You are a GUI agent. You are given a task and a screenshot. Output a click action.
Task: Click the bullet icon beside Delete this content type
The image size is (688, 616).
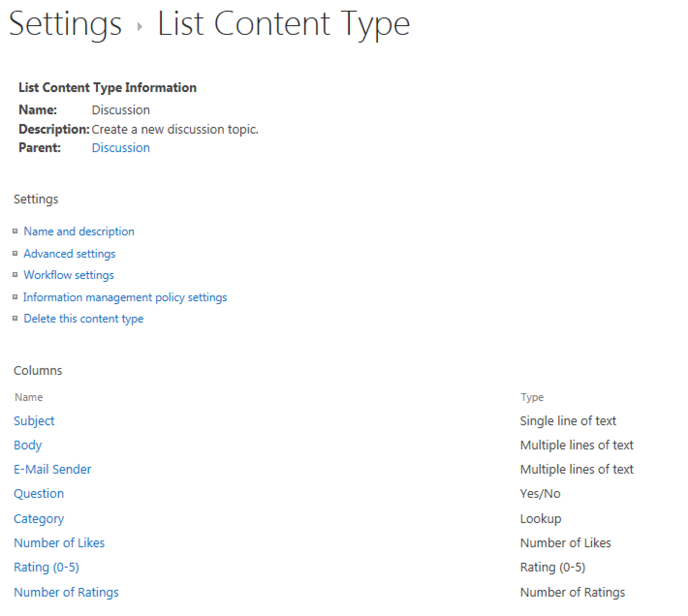coord(15,318)
